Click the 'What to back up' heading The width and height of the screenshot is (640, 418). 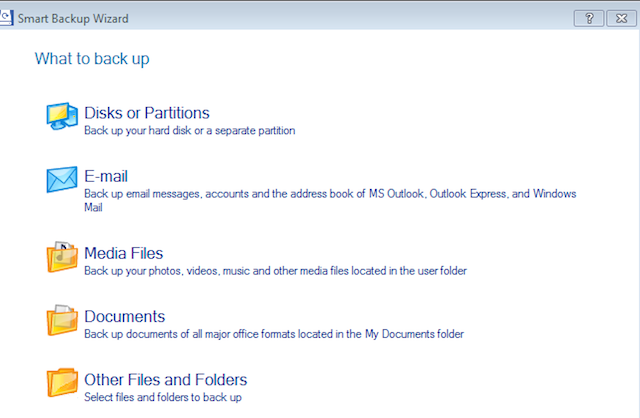pos(92,59)
